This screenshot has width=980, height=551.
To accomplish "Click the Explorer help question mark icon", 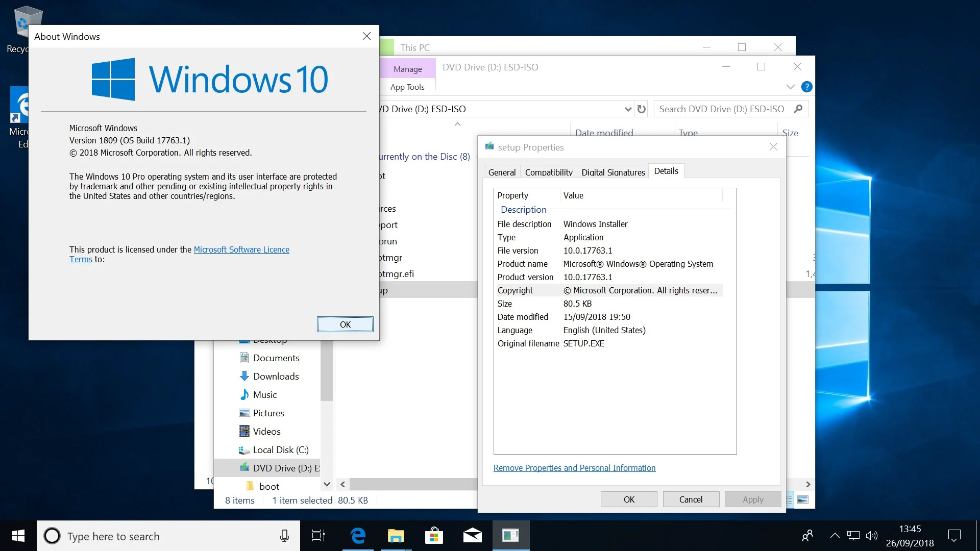I will [x=806, y=87].
